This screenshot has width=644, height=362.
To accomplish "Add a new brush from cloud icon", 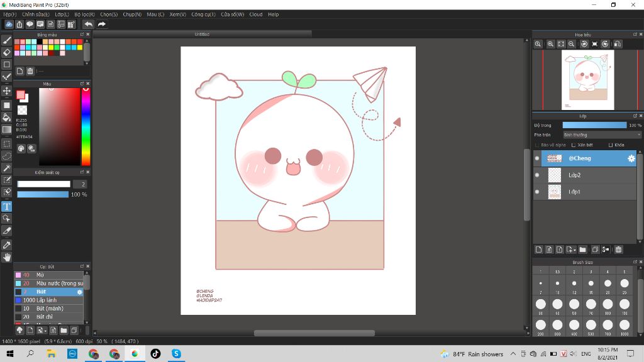I will click(19, 330).
